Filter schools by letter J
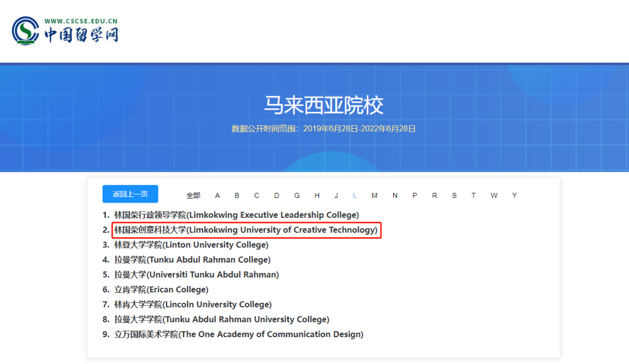The width and height of the screenshot is (629, 364). click(336, 196)
